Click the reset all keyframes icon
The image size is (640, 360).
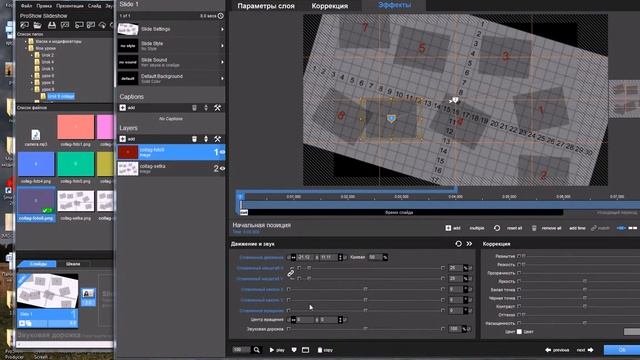[x=497, y=228]
